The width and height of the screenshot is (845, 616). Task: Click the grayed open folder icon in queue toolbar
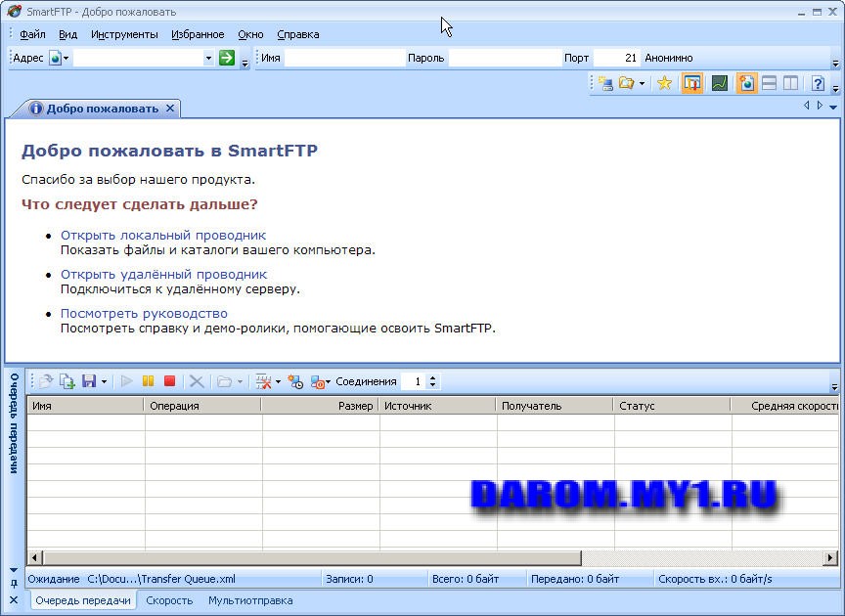tap(224, 381)
